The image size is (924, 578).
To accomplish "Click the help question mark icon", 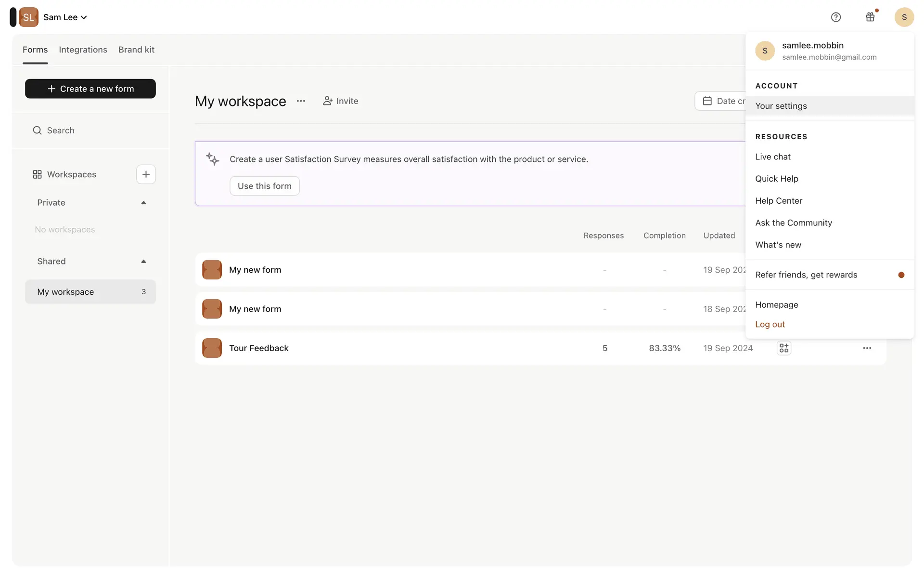I will click(x=836, y=17).
